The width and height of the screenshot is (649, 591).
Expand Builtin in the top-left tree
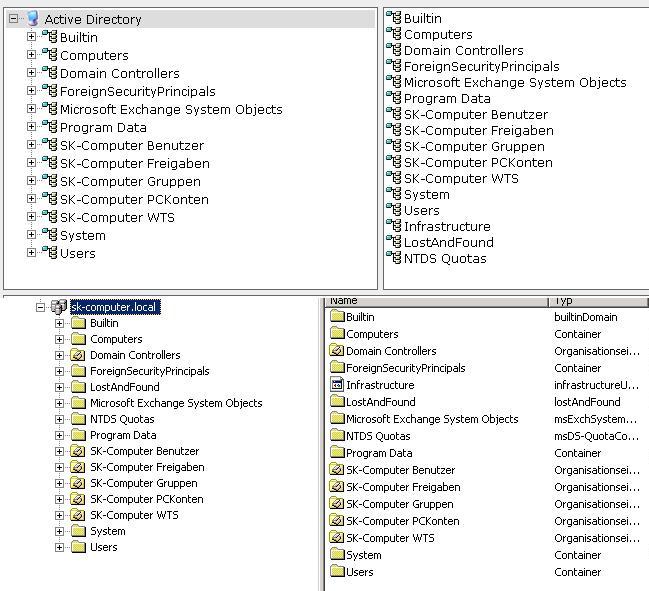tap(31, 37)
